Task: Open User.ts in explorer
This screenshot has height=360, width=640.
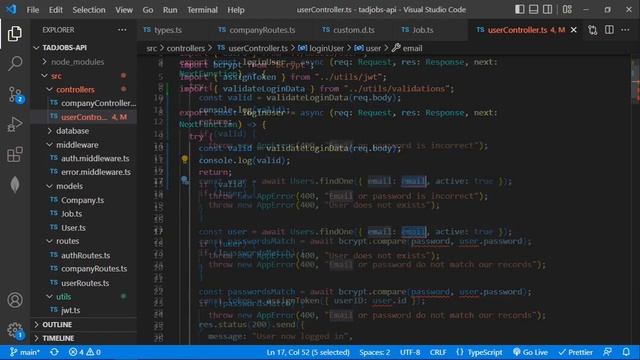Action: [73, 228]
